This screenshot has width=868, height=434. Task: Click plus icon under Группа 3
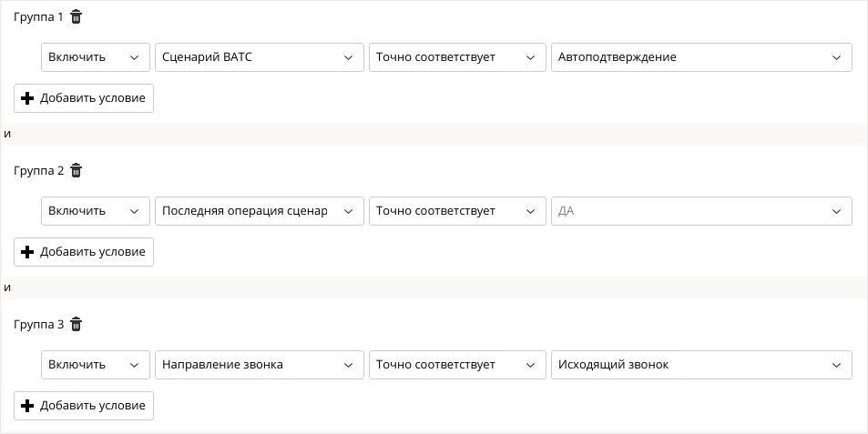click(x=27, y=406)
